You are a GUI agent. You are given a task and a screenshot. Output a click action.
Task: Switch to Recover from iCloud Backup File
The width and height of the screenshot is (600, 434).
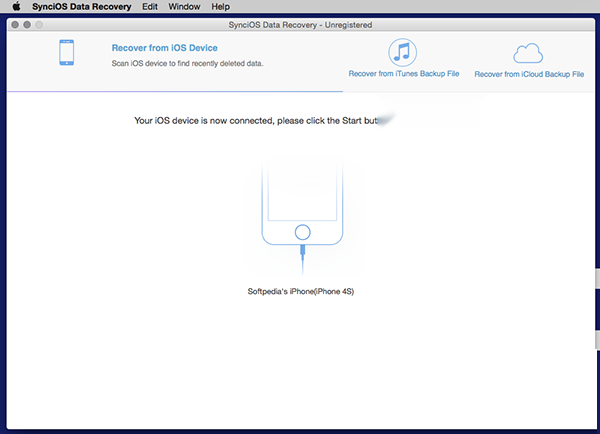[x=529, y=74]
